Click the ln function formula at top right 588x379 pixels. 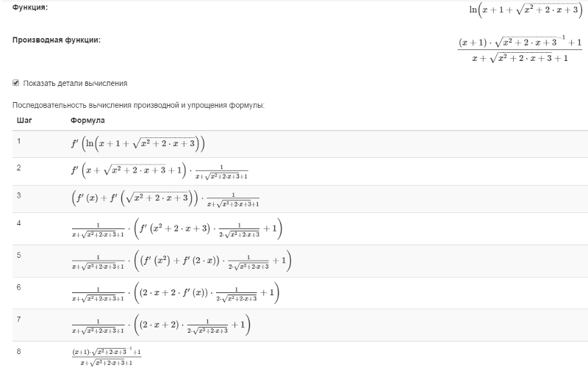tap(526, 10)
